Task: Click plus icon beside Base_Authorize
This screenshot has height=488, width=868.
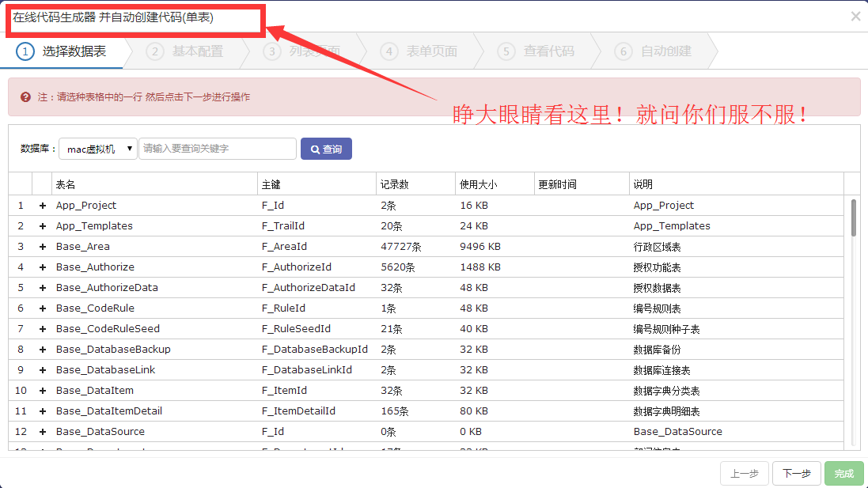Action: coord(43,267)
